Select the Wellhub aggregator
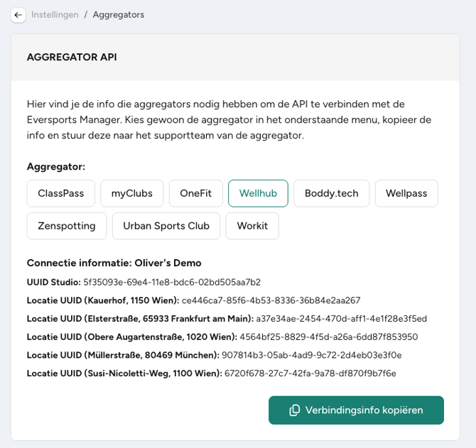Viewport: 476px width, 448px height. point(258,194)
